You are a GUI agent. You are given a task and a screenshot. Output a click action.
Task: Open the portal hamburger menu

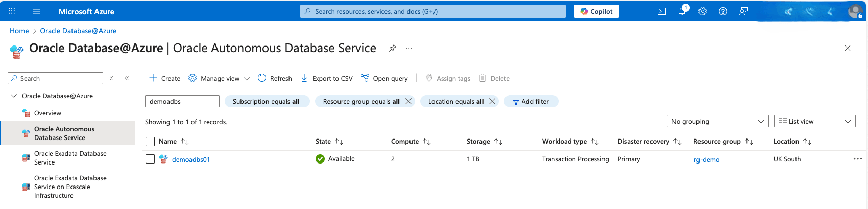[36, 11]
